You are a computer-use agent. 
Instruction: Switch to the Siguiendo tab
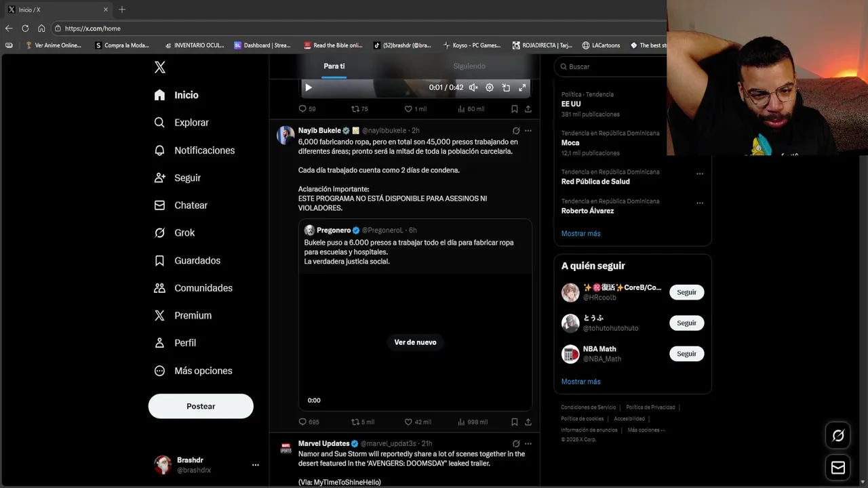tap(469, 66)
